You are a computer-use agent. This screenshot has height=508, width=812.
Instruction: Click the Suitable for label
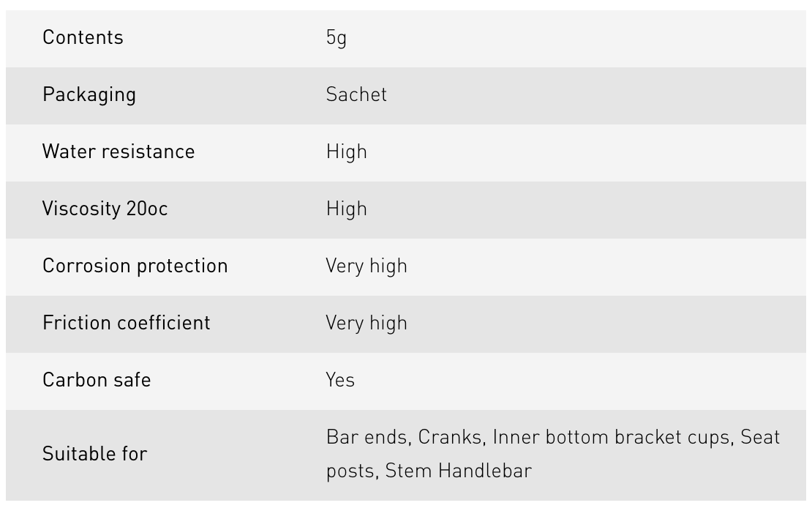click(x=94, y=454)
